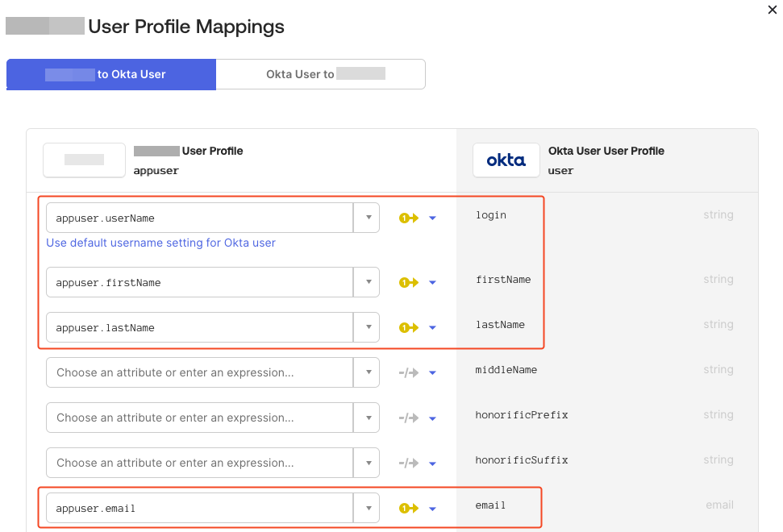The image size is (783, 532).
Task: Click the 'honorificSuffix' target attribute label
Action: tap(522, 459)
